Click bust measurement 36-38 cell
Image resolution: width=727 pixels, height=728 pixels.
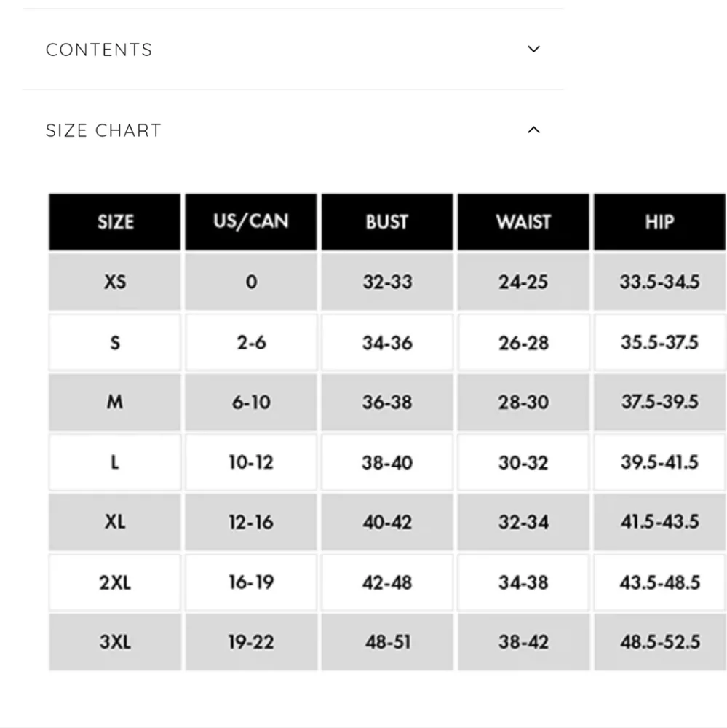pyautogui.click(x=387, y=402)
